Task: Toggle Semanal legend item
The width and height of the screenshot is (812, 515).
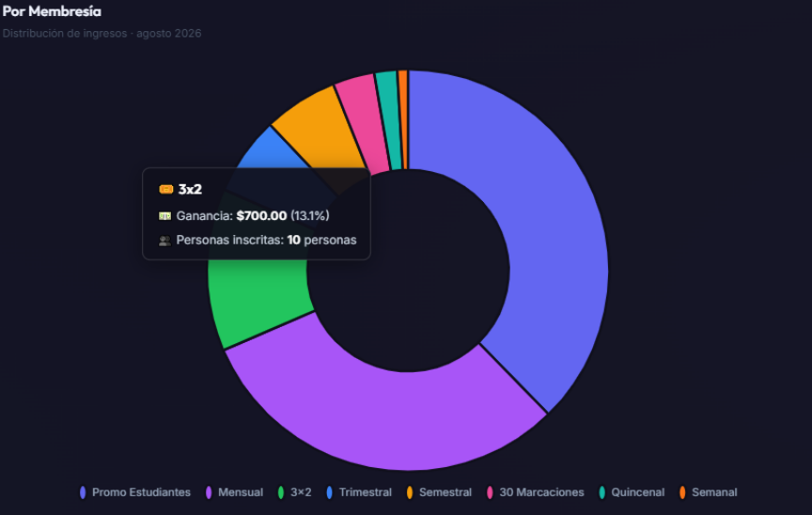Action: point(708,492)
